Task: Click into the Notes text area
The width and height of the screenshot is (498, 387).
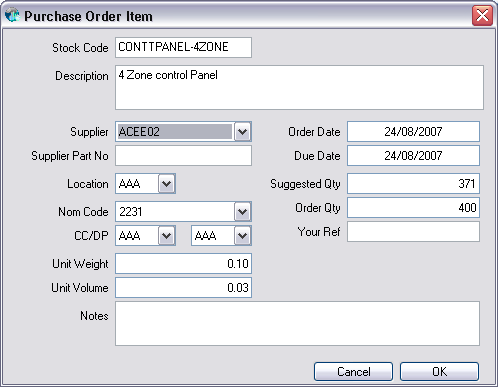Action: coord(297,323)
